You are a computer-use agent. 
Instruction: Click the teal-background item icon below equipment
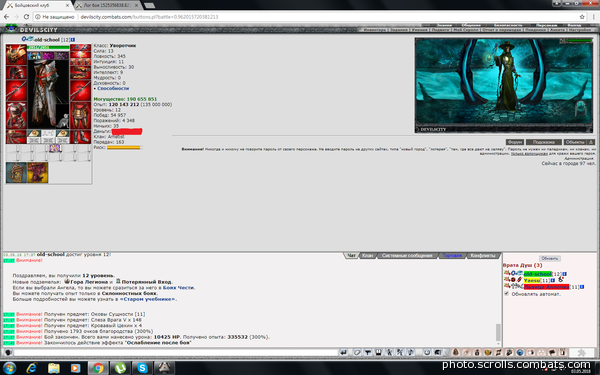point(16,173)
